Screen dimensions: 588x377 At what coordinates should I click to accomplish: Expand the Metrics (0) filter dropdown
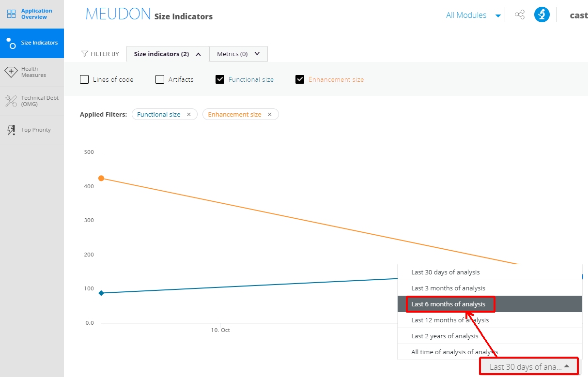(x=238, y=54)
